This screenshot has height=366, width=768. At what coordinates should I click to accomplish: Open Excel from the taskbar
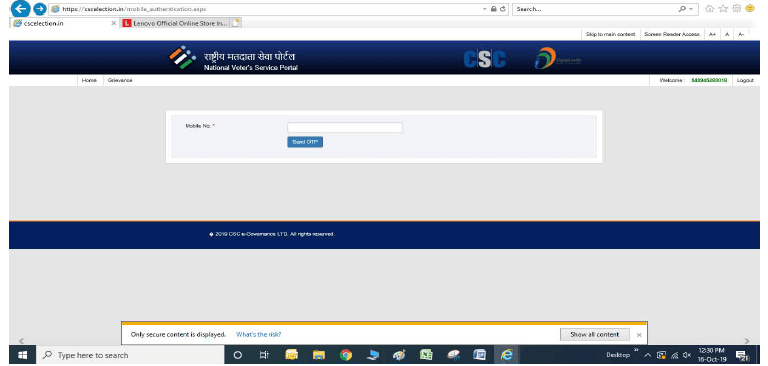(426, 355)
